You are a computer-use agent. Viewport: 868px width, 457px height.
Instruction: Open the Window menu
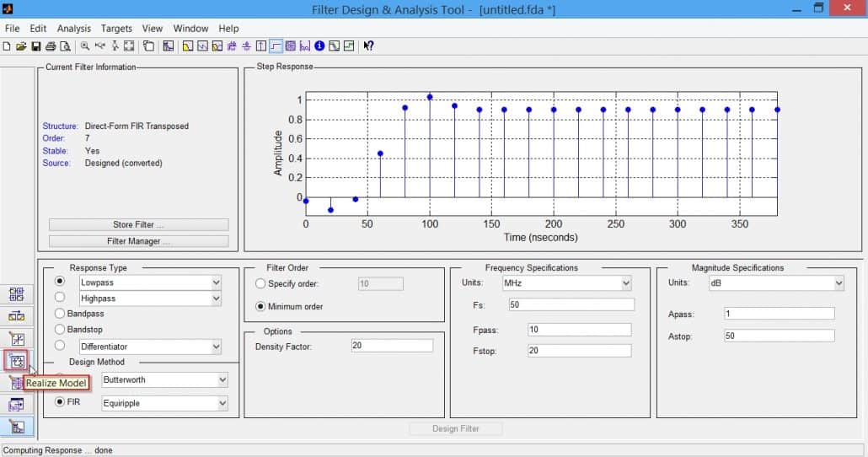coord(190,29)
